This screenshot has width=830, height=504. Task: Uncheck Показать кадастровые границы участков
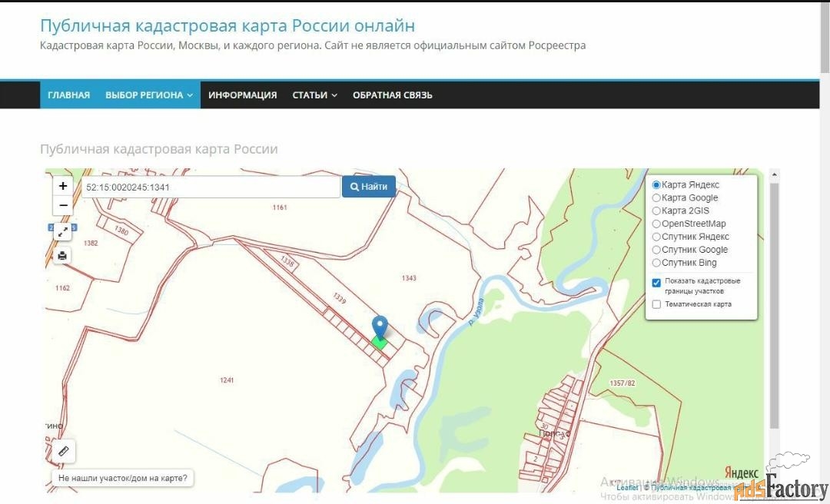coord(656,283)
